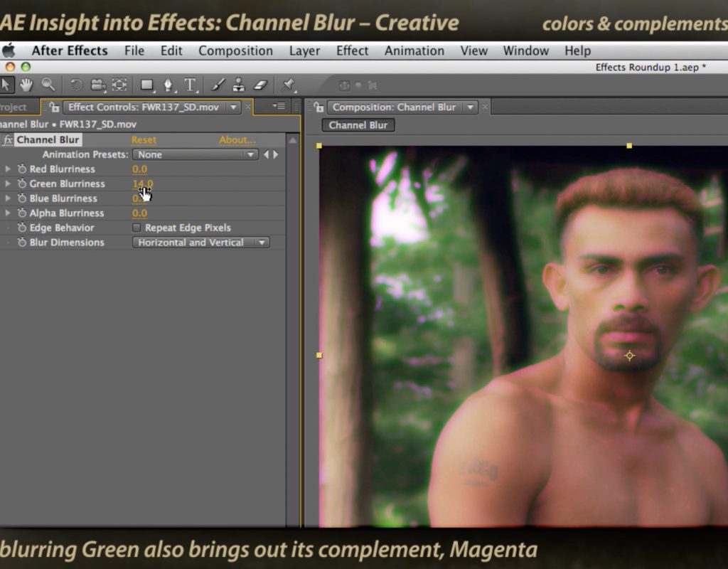The width and height of the screenshot is (728, 569).
Task: Click the Channel Blur breadcrumb button
Action: click(358, 125)
